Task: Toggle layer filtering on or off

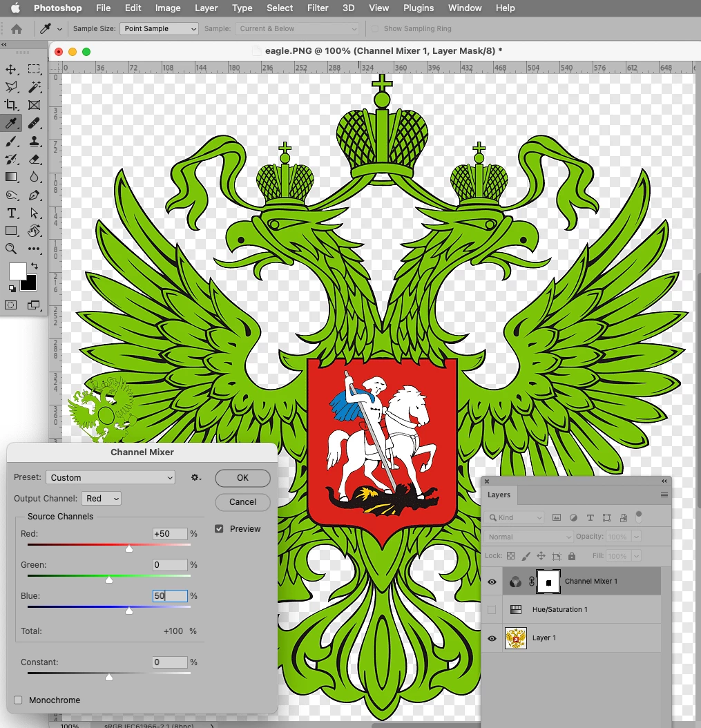Action: (x=639, y=516)
